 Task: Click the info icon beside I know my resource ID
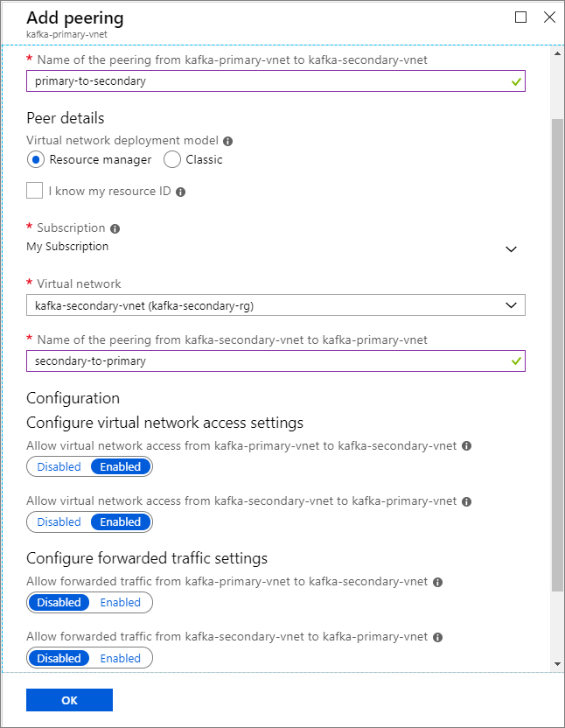pos(180,190)
